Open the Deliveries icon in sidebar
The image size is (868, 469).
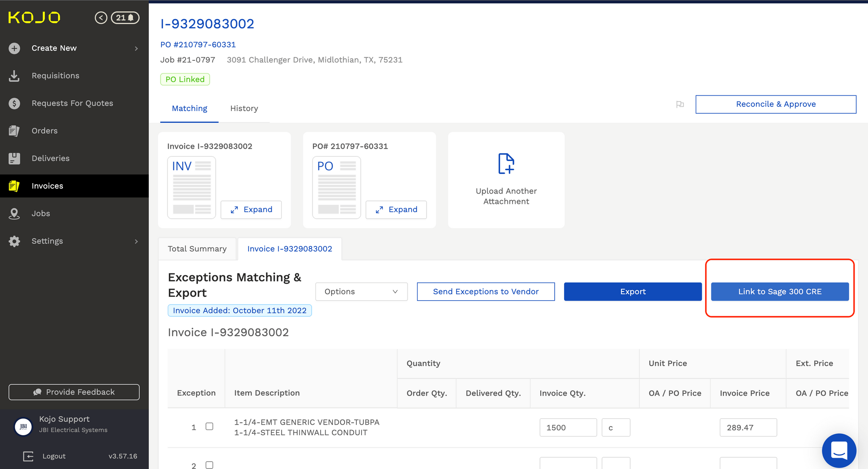[14, 158]
